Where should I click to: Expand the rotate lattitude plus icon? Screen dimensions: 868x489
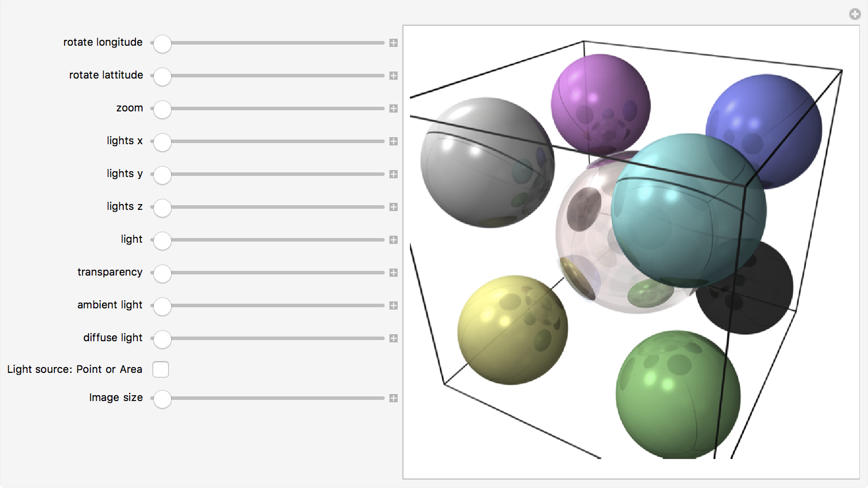pos(394,76)
